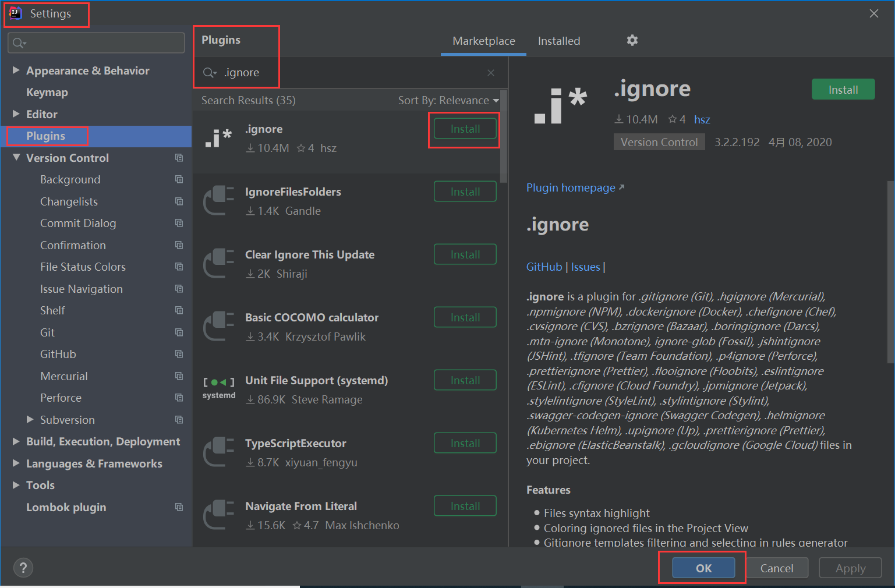Screen dimensions: 895x588
Task: Collapse the Version Control tree node
Action: coord(16,158)
